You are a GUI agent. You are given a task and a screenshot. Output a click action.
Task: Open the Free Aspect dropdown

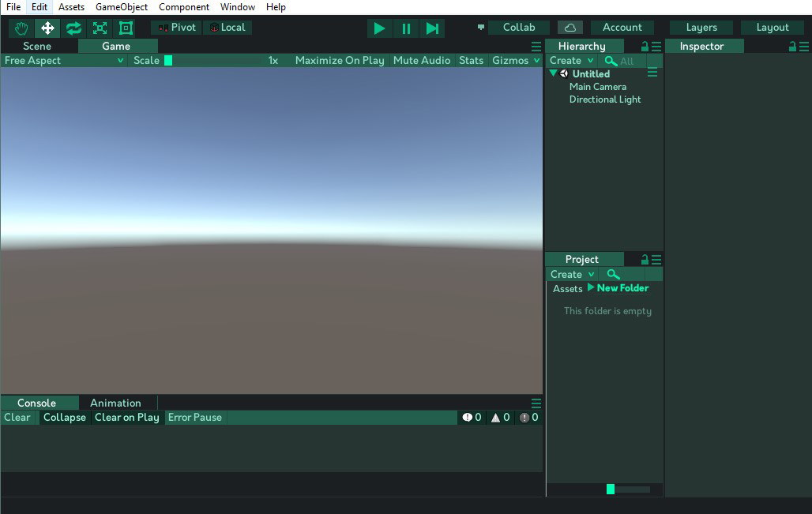pyautogui.click(x=64, y=60)
